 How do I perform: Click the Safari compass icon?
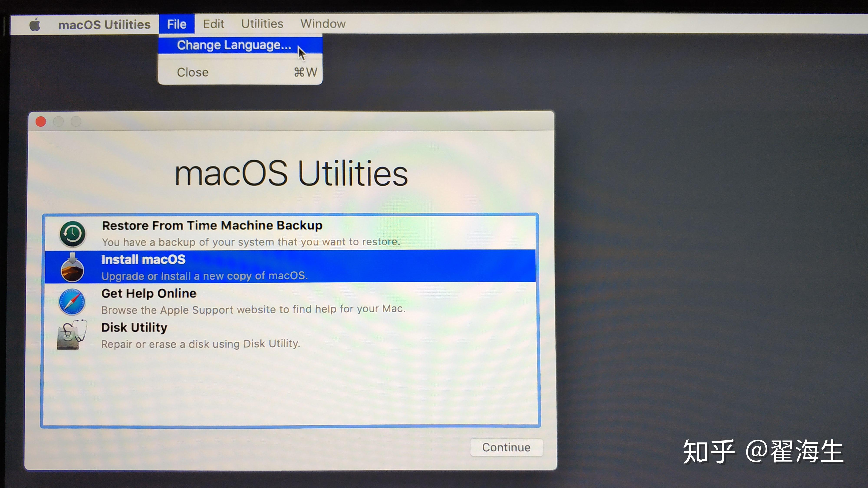(x=72, y=302)
